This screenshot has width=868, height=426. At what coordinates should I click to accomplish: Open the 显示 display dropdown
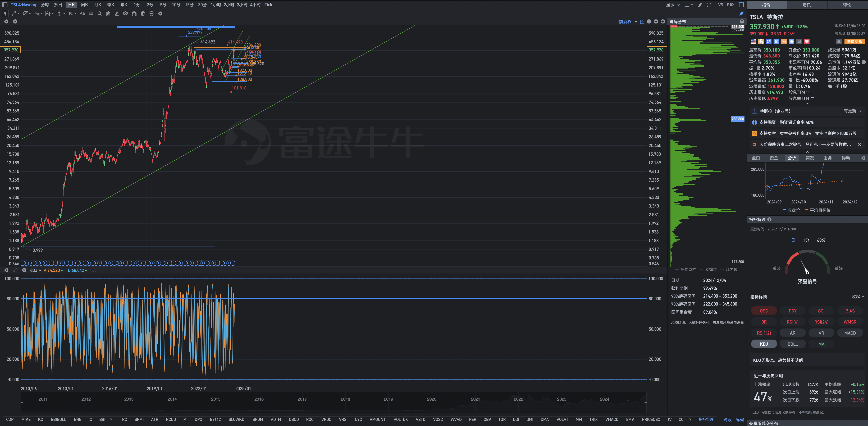673,5
